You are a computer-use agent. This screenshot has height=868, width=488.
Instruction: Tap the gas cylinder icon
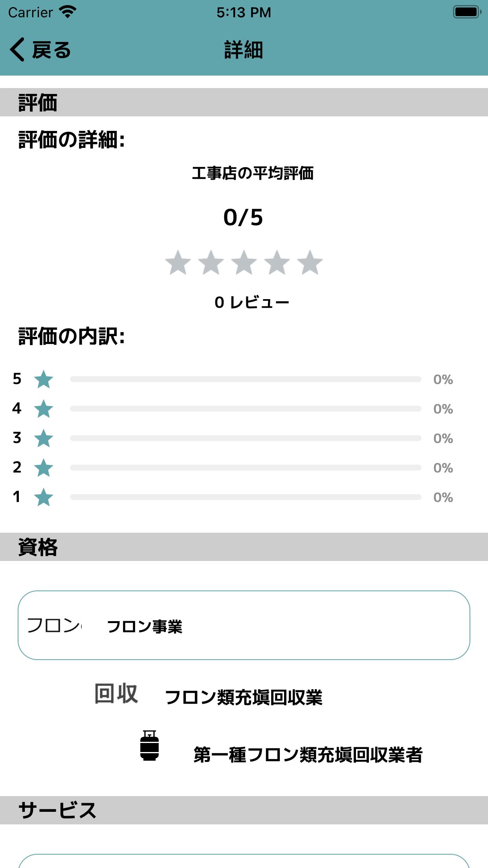pos(150,746)
